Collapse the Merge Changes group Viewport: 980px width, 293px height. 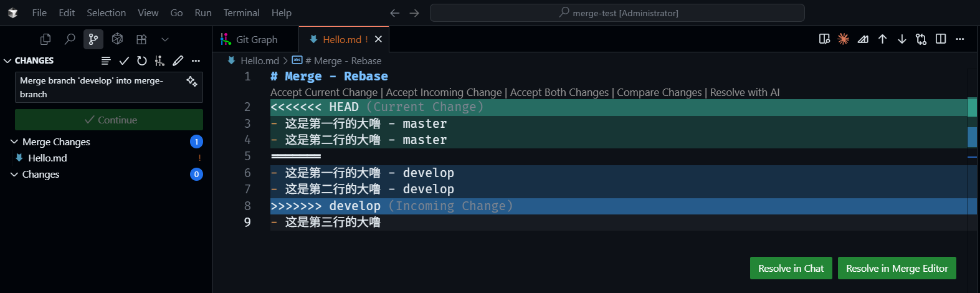click(14, 142)
